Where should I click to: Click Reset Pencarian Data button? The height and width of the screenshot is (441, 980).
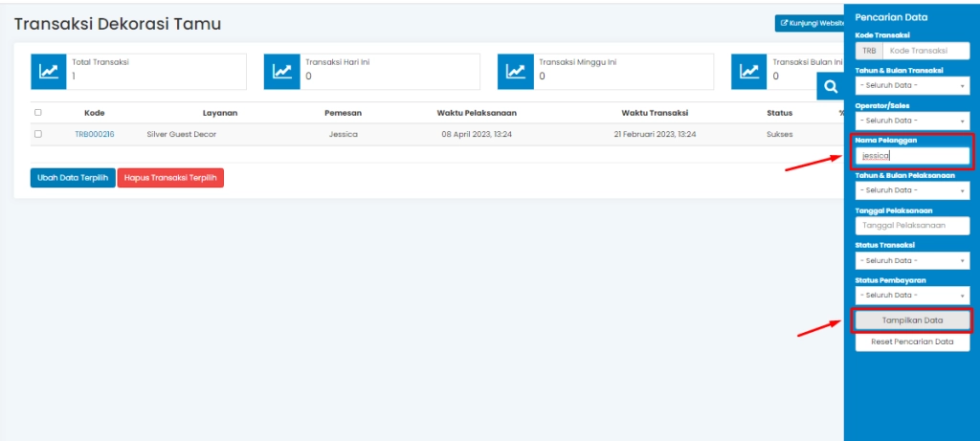(x=911, y=342)
